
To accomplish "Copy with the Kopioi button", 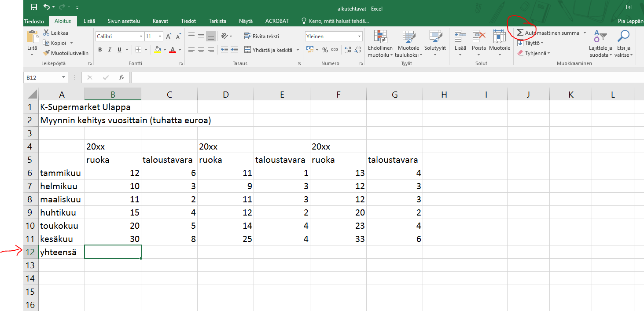I will 55,43.
